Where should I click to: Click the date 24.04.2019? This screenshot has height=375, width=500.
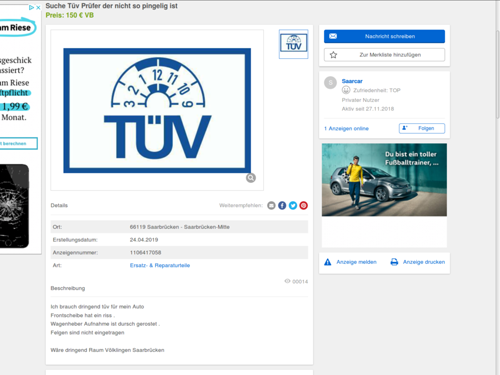(144, 240)
